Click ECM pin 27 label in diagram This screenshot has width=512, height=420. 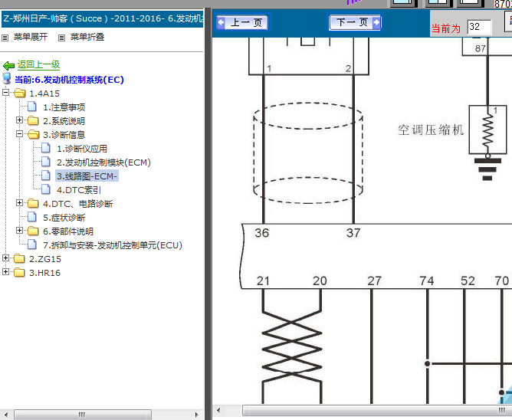(x=374, y=281)
